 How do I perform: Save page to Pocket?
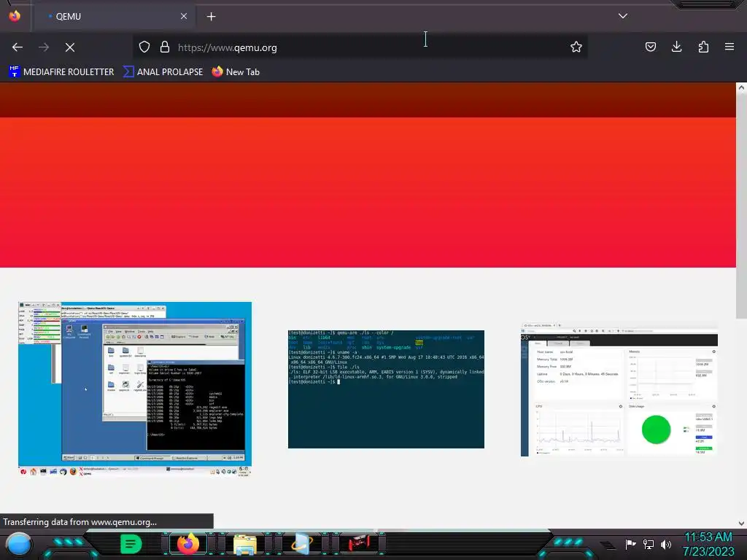[x=650, y=47]
